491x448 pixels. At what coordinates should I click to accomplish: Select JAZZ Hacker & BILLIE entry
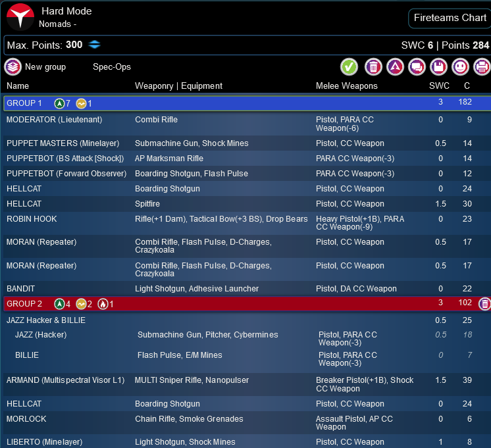247,320
